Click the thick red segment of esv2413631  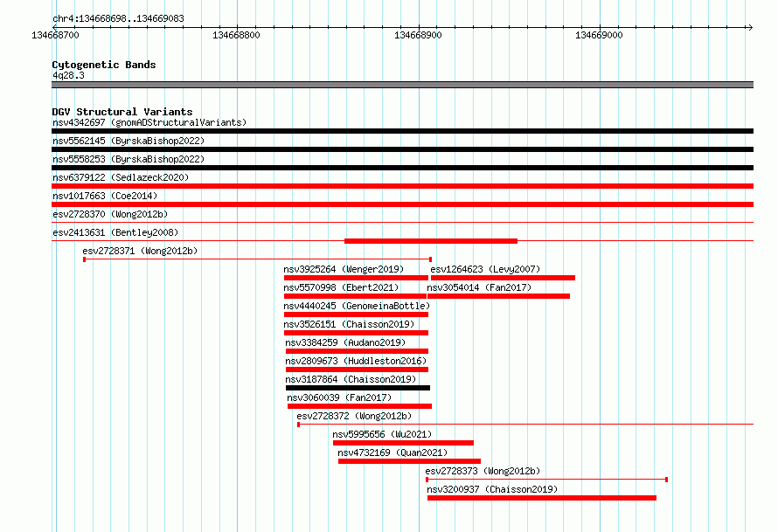[x=431, y=241]
